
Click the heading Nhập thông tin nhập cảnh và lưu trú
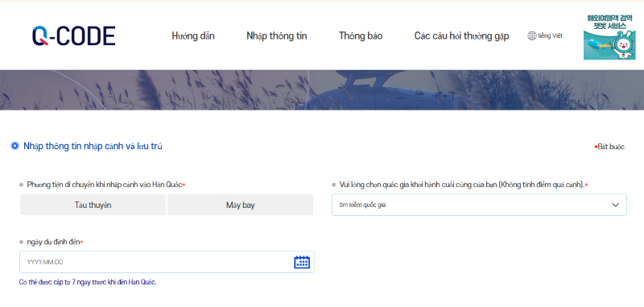click(93, 146)
